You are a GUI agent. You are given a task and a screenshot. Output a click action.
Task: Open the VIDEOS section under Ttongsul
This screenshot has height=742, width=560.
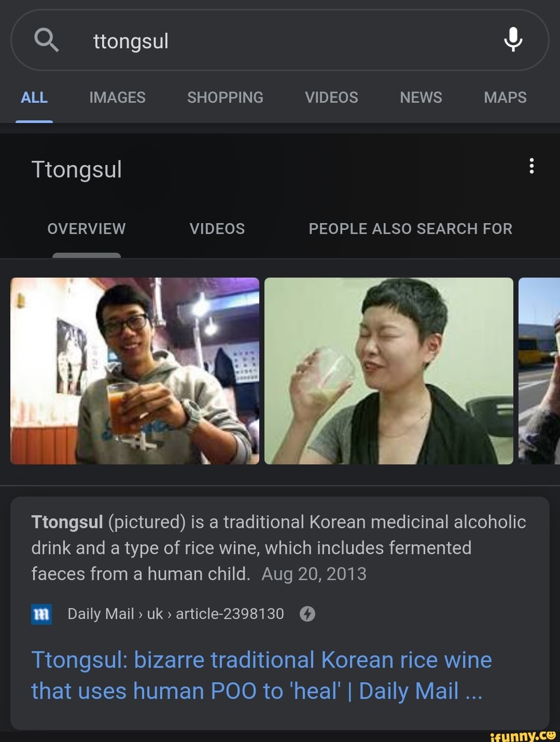click(x=217, y=228)
